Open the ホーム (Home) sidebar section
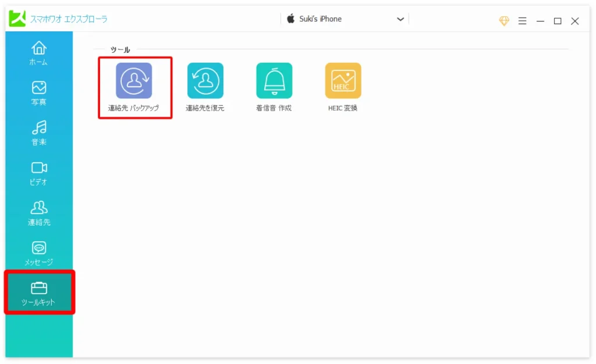The width and height of the screenshot is (596, 364). coord(39,52)
